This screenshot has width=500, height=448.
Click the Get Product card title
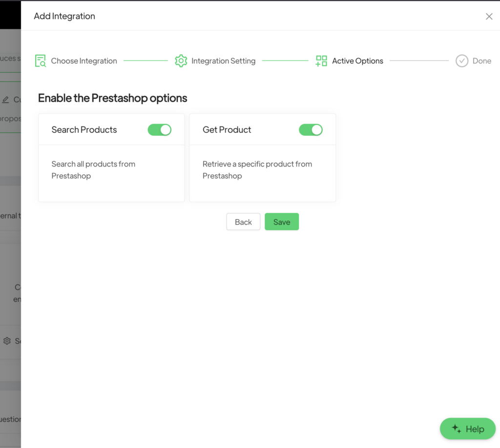(227, 129)
